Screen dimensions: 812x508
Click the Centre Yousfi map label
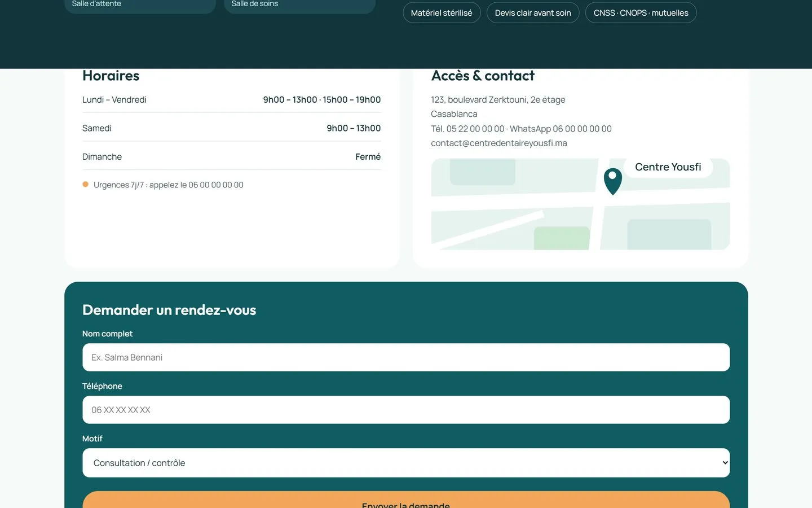click(668, 167)
